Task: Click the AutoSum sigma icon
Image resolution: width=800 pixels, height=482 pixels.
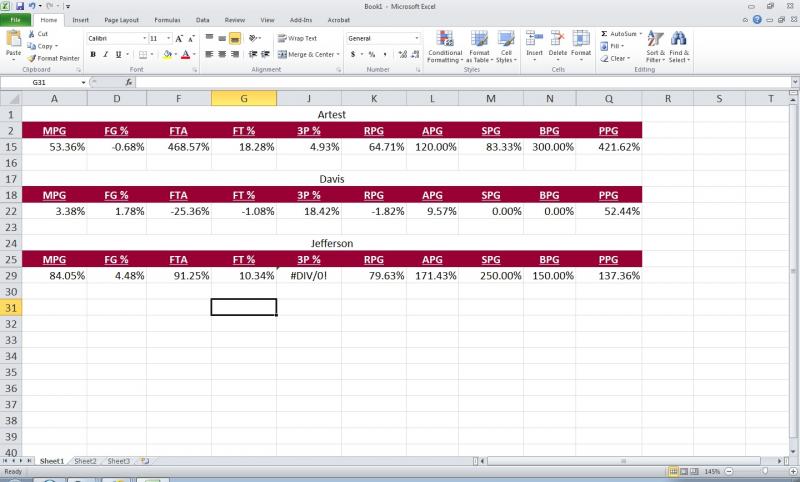Action: pos(604,34)
